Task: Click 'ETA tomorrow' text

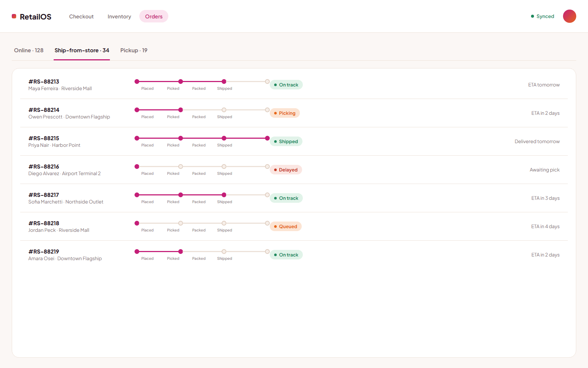Action: click(x=544, y=85)
